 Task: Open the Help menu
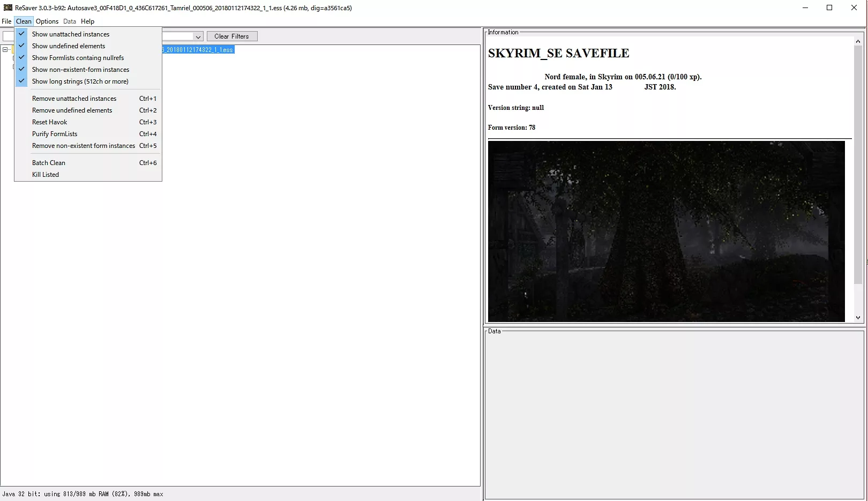[87, 21]
